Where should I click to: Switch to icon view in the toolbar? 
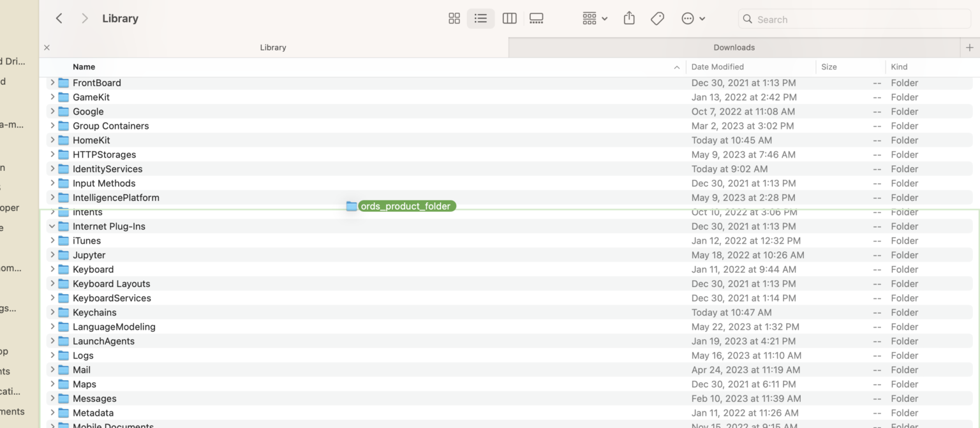point(454,18)
